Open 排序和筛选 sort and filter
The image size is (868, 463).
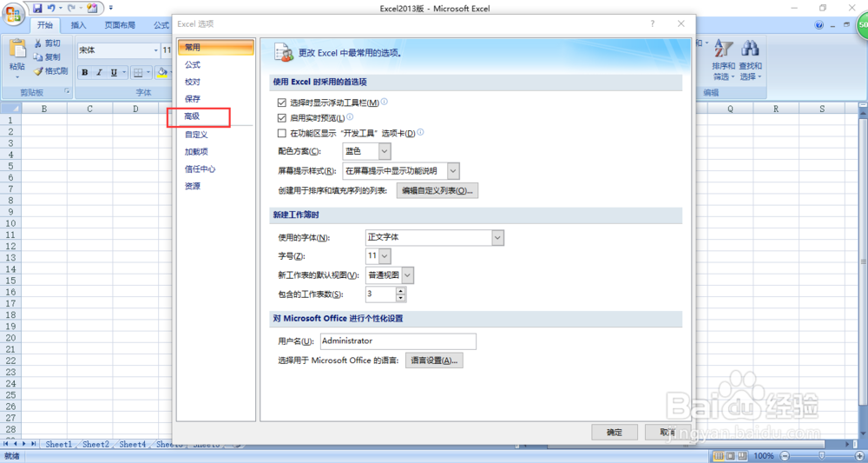coord(724,60)
